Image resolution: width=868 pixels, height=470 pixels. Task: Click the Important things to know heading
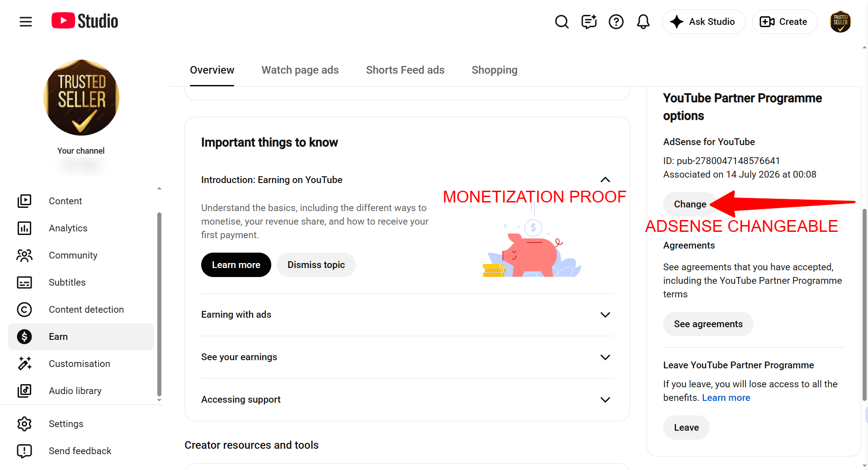(269, 142)
